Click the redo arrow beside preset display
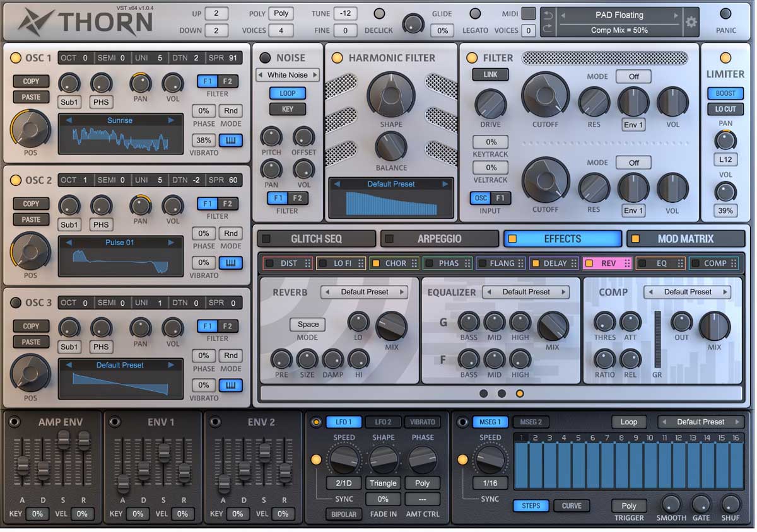This screenshot has width=757, height=532. 548,28
